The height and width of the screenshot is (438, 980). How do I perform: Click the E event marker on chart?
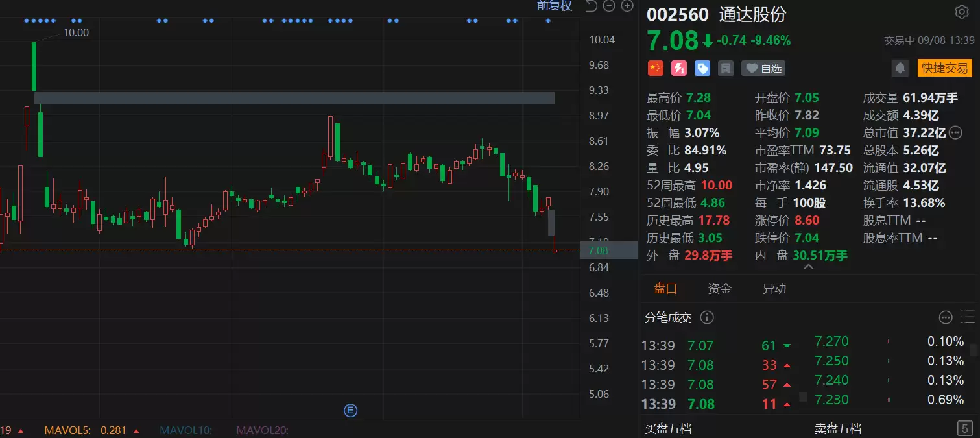coord(350,409)
